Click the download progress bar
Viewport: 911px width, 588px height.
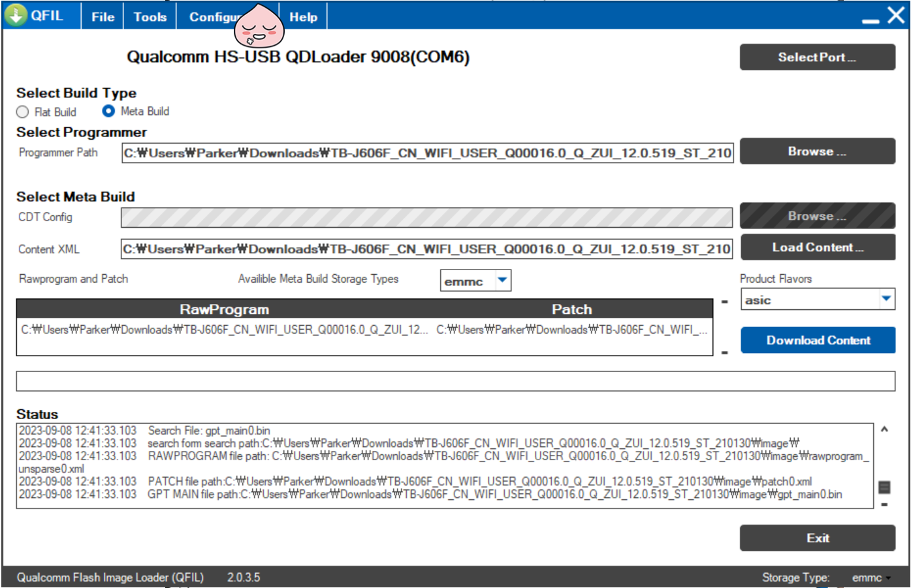click(455, 381)
